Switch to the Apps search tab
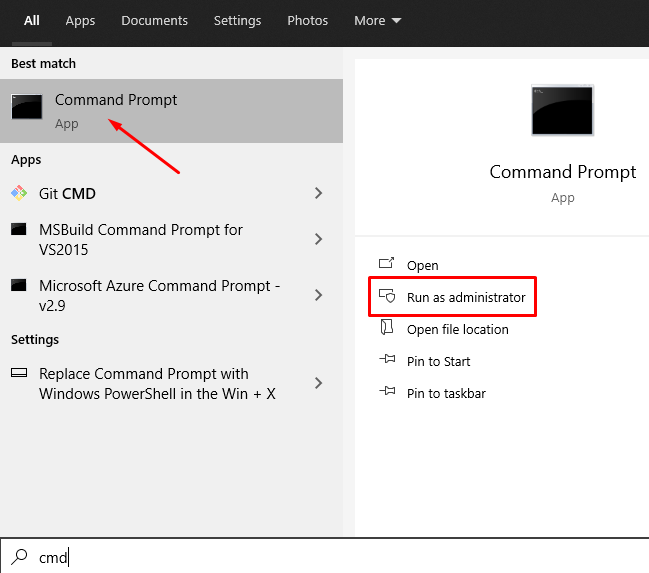 80,20
